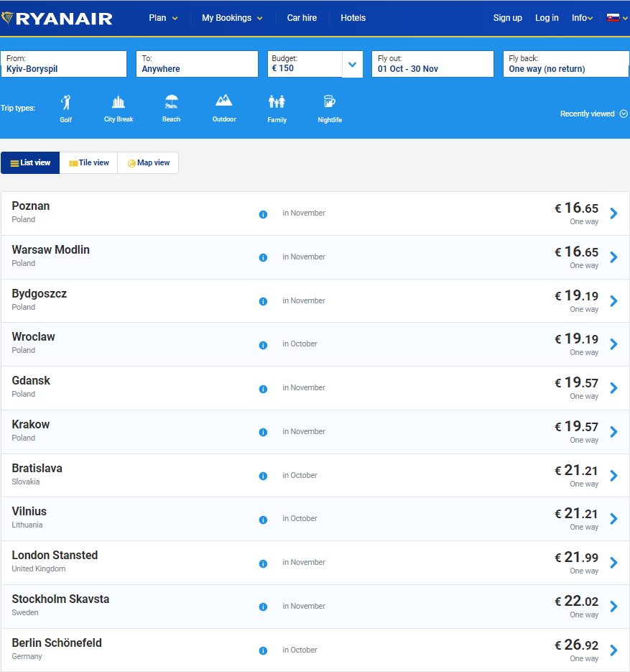Open info icon for Bydgoszcz
Image resolution: width=630 pixels, height=672 pixels.
tap(264, 301)
